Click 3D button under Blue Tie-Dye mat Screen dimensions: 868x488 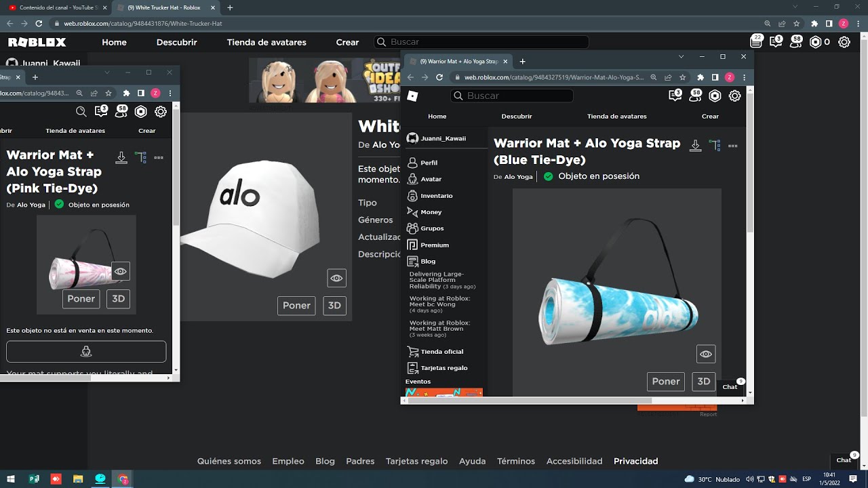pyautogui.click(x=704, y=382)
